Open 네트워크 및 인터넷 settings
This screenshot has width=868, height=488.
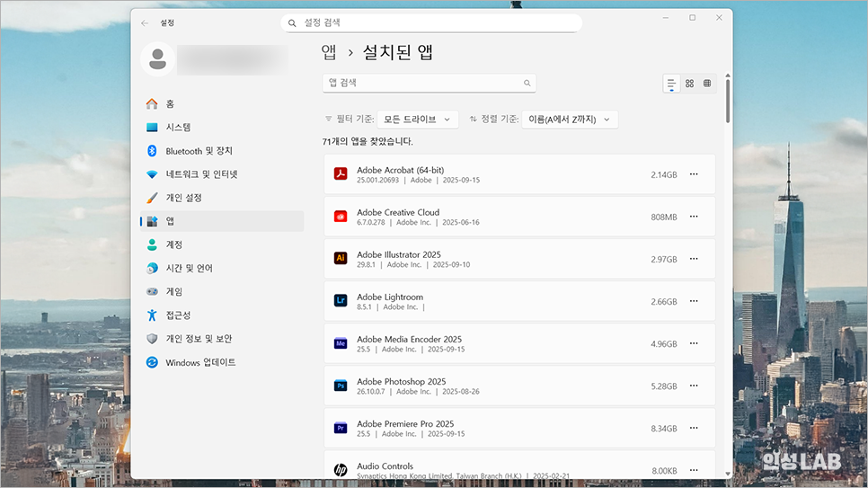(x=222, y=174)
